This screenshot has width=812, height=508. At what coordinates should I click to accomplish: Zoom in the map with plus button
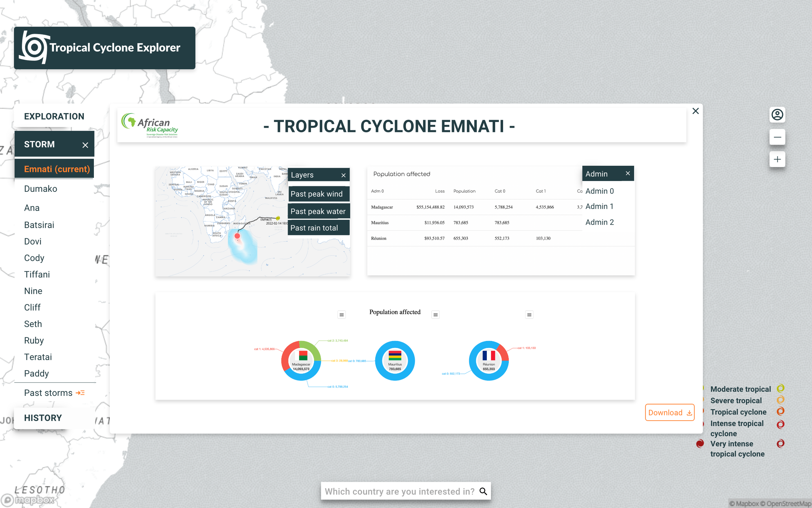tap(777, 159)
